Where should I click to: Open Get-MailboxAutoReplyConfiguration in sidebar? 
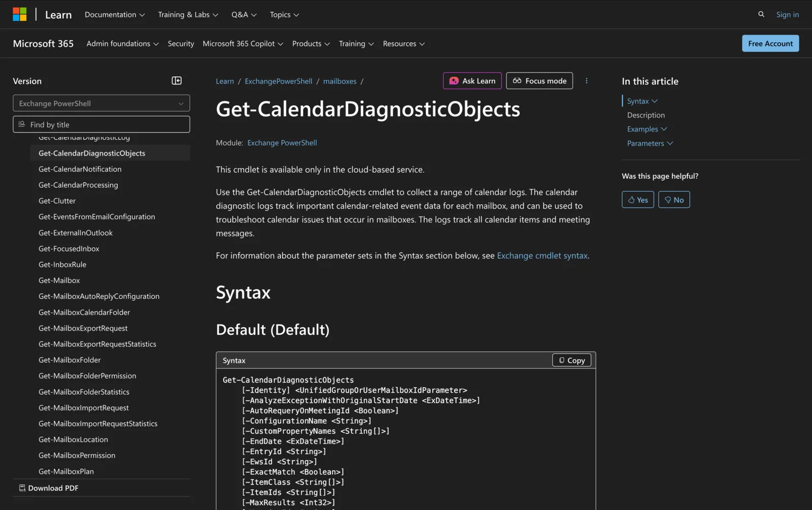[99, 296]
